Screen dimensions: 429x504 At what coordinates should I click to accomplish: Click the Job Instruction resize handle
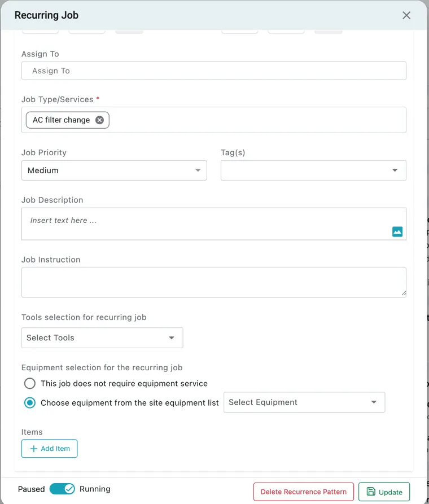pos(404,293)
